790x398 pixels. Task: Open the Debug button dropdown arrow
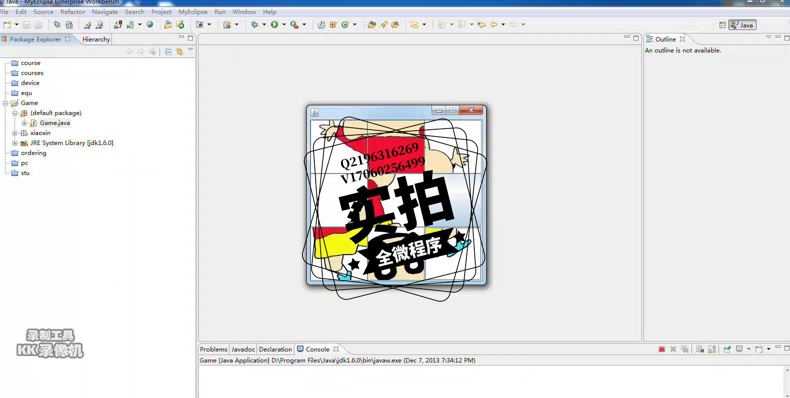click(264, 25)
